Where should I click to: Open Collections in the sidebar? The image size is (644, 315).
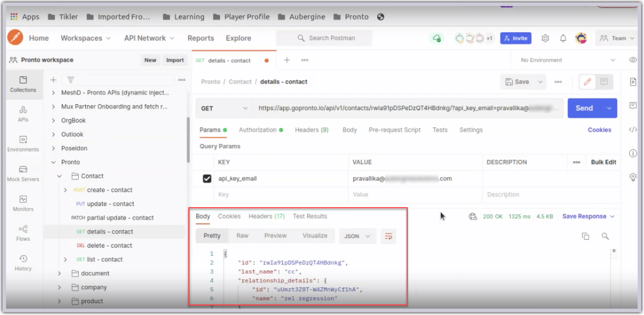click(23, 84)
